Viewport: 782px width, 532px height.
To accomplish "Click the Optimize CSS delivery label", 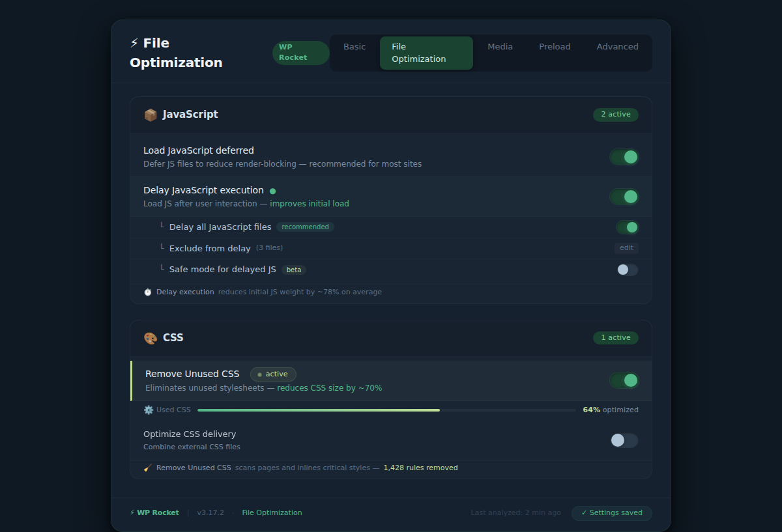I will (190, 434).
